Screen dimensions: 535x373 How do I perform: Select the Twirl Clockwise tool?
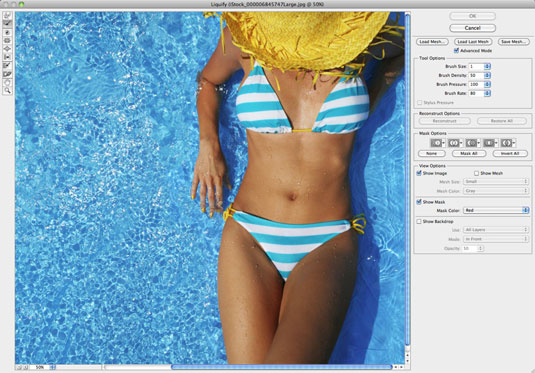pyautogui.click(x=7, y=32)
